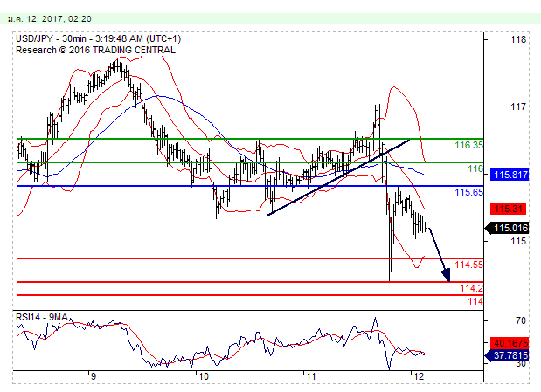Click the blue 115.65 pivot label
Image resolution: width=541 pixels, height=392 pixels.
coord(468,192)
